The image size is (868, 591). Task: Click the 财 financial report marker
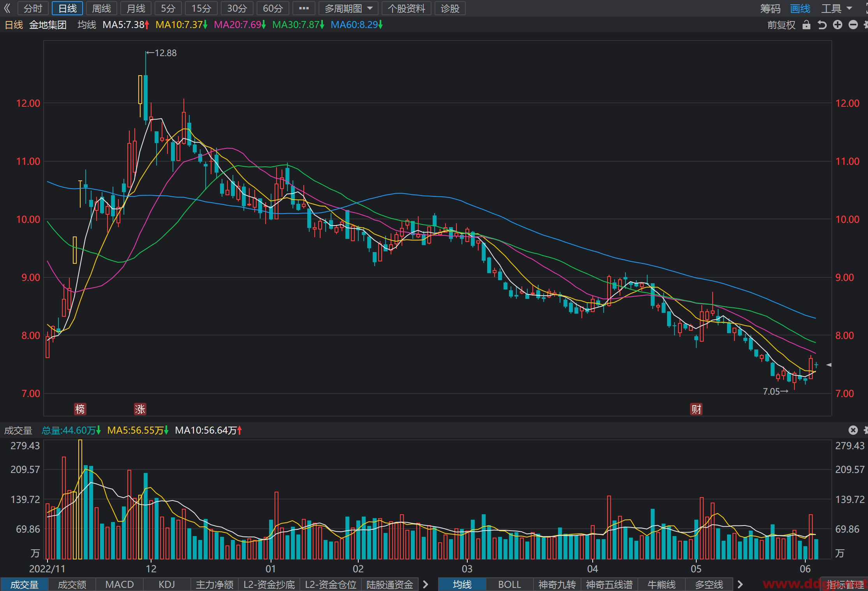tap(696, 409)
